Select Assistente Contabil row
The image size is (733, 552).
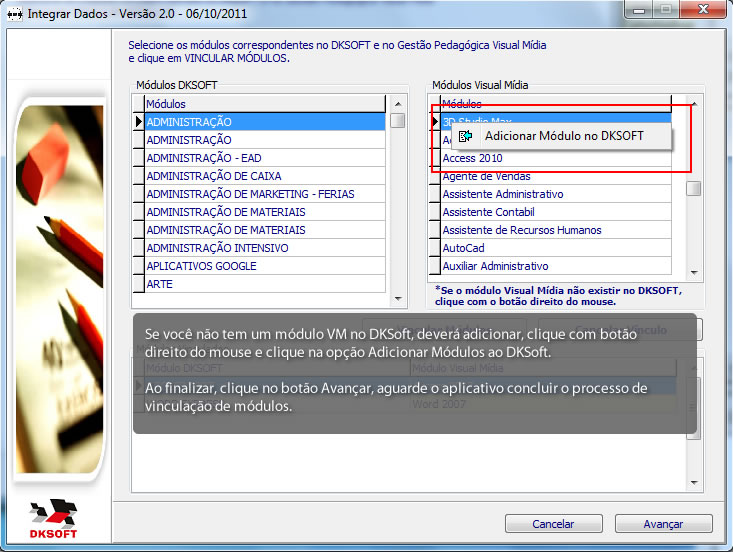(556, 212)
